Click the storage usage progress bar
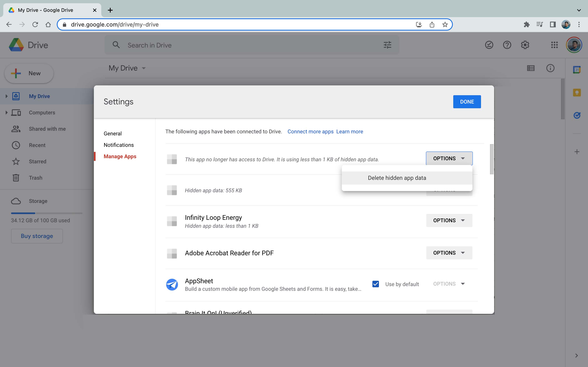The height and width of the screenshot is (367, 588). point(47,213)
